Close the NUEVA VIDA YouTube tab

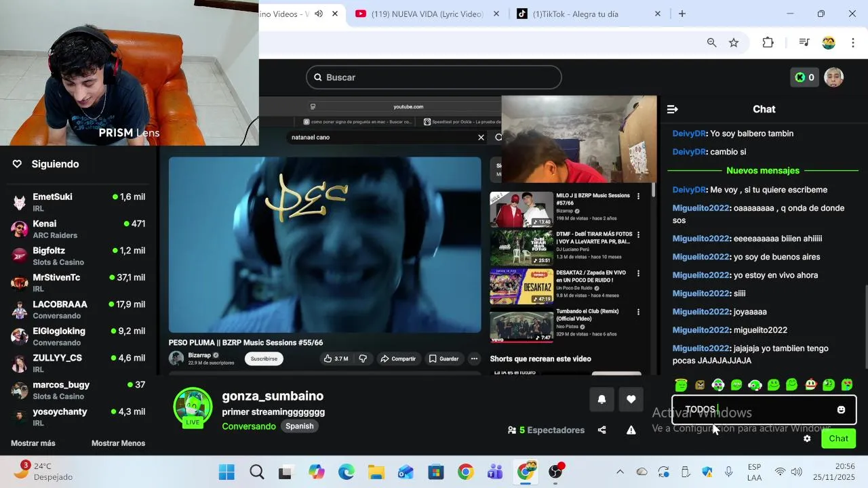tap(496, 14)
